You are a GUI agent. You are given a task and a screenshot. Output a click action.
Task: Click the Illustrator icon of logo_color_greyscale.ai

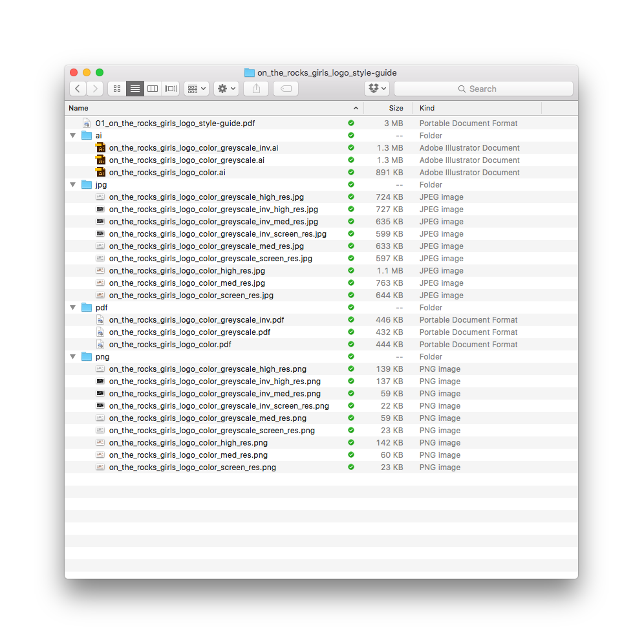pyautogui.click(x=100, y=160)
